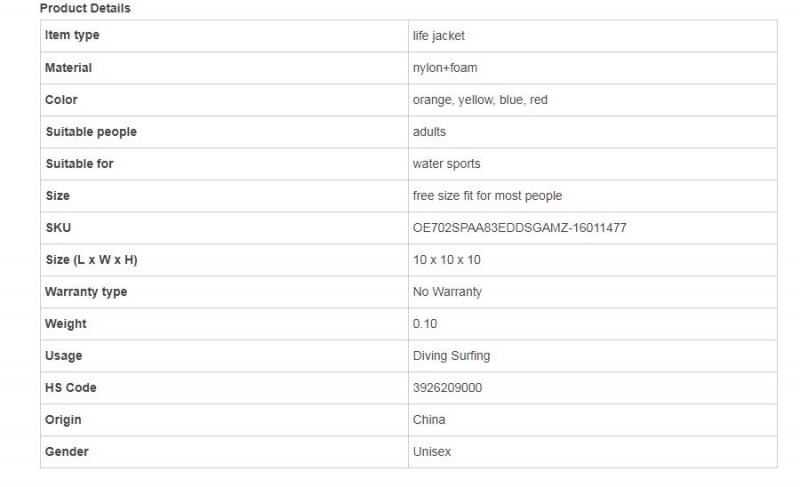Select the Suitable people label
This screenshot has width=800, height=487.
tap(91, 132)
